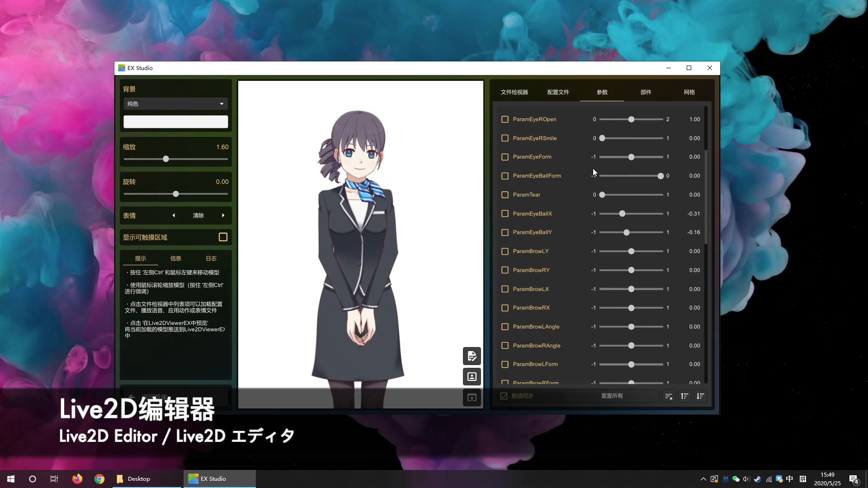Open the expression edit icon on model view

[472, 356]
